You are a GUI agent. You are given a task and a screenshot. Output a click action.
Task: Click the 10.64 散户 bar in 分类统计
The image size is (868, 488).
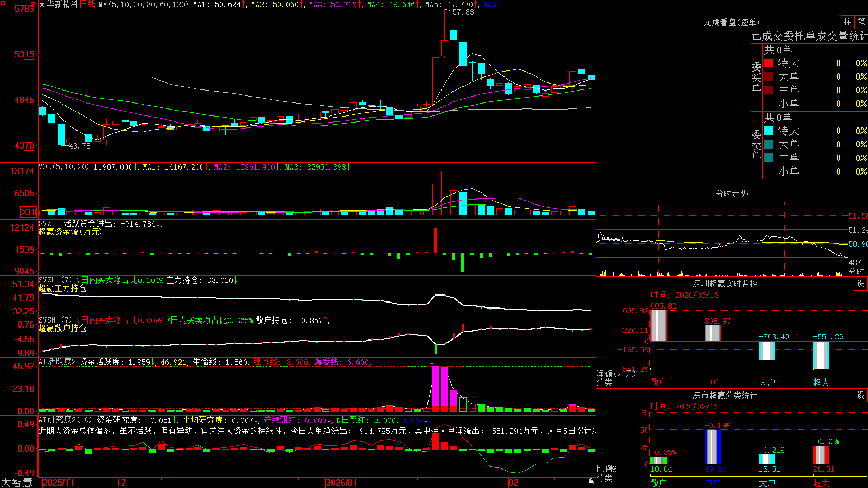(659, 460)
